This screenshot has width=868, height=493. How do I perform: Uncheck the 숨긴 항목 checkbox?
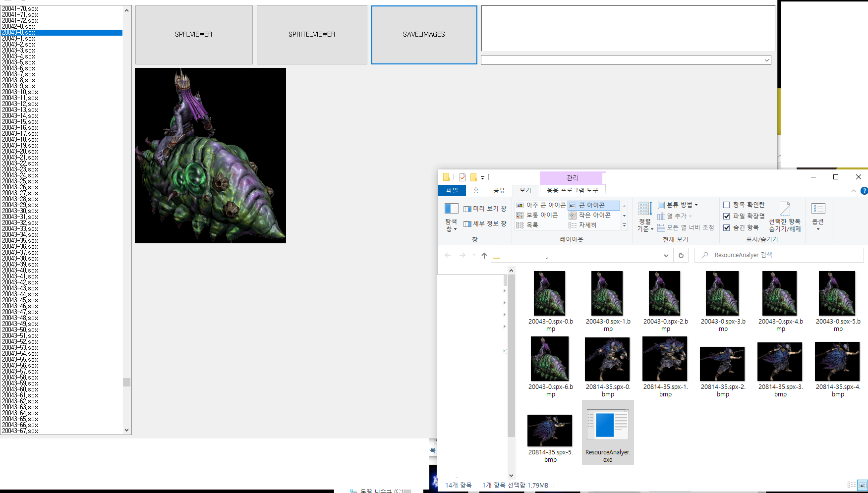[727, 227]
